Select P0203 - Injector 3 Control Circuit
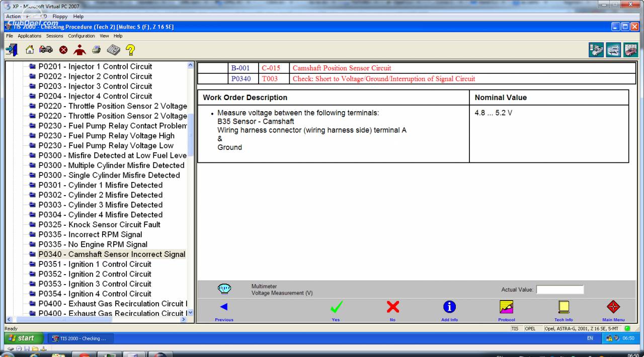The height and width of the screenshot is (357, 644). [x=95, y=86]
